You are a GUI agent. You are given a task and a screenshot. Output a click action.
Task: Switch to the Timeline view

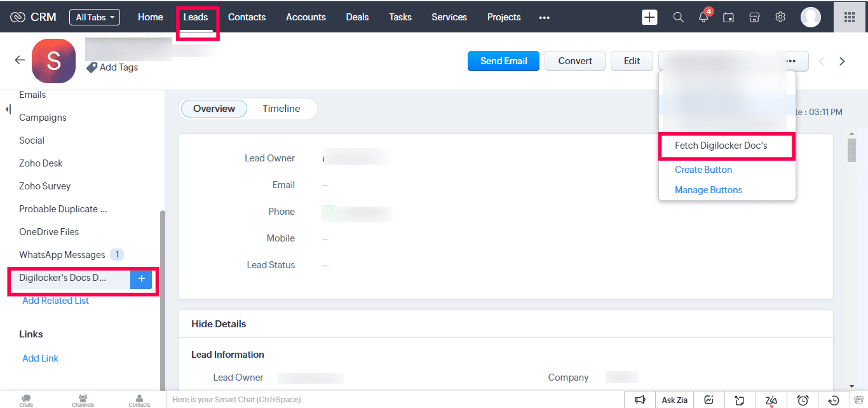pyautogui.click(x=281, y=109)
